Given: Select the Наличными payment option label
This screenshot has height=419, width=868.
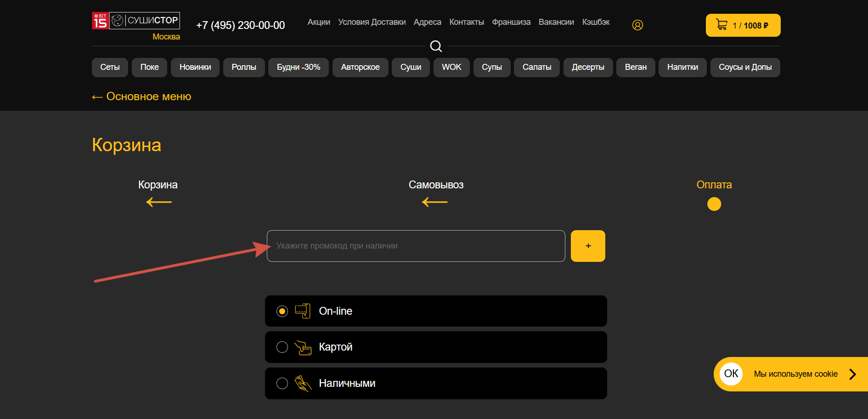Looking at the screenshot, I should tap(347, 383).
